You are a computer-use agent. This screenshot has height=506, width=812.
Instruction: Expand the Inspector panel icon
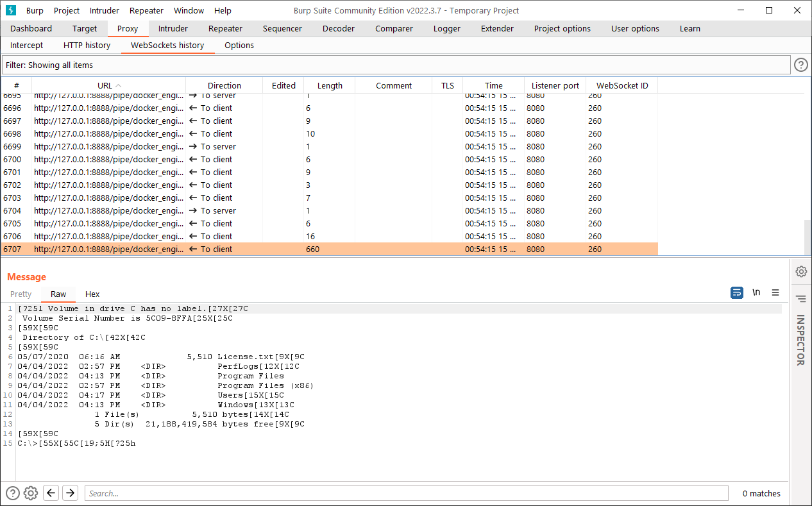[801, 298]
